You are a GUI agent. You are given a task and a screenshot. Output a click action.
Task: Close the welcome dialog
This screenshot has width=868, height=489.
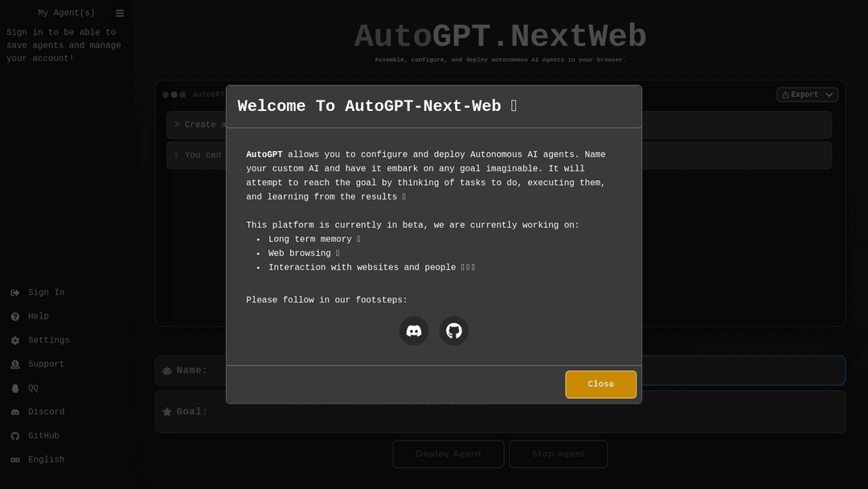pyautogui.click(x=600, y=384)
